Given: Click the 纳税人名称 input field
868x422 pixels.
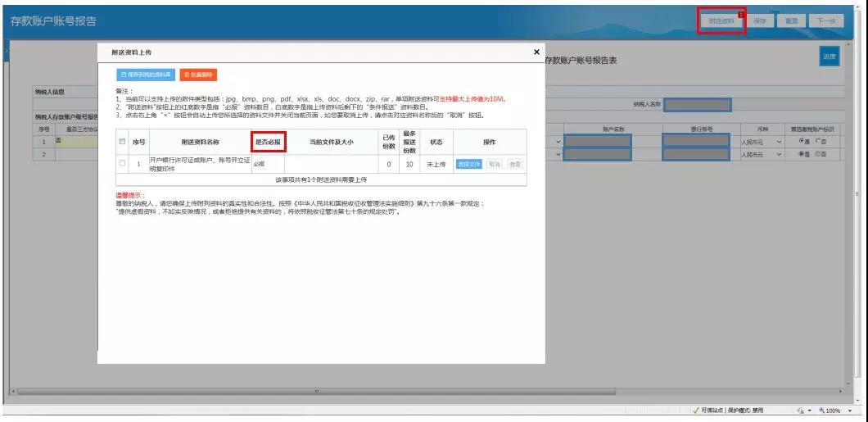Looking at the screenshot, I should 697,105.
